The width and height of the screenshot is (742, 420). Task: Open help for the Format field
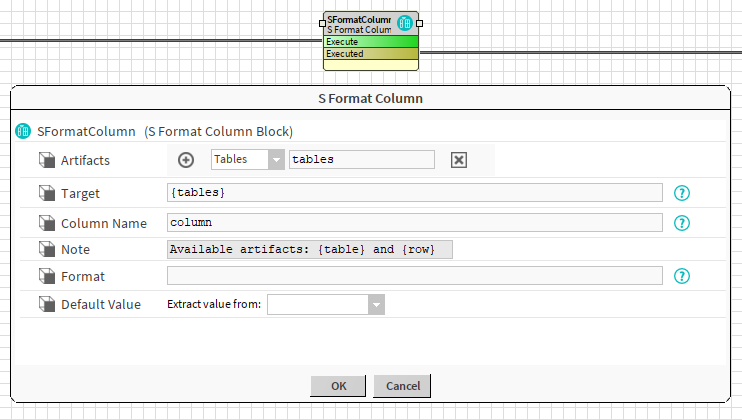(683, 276)
